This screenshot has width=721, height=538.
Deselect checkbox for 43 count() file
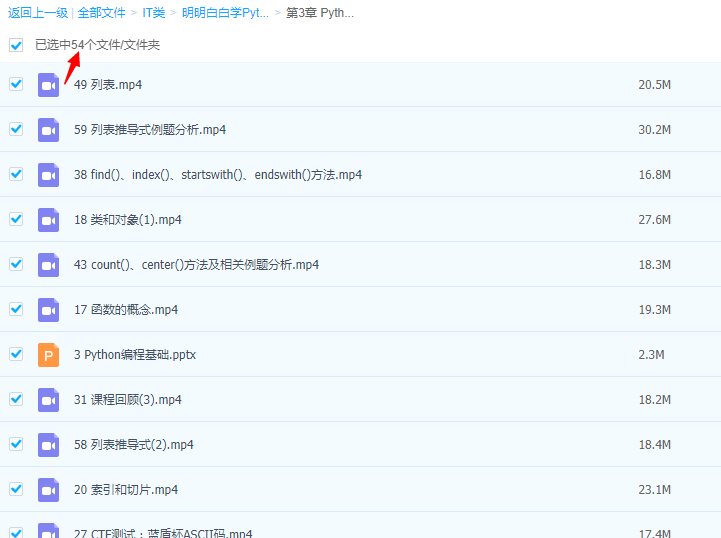click(x=16, y=264)
